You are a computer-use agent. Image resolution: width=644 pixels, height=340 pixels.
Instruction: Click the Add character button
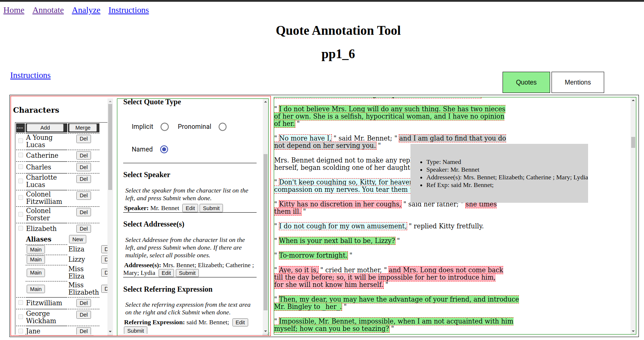pos(45,128)
